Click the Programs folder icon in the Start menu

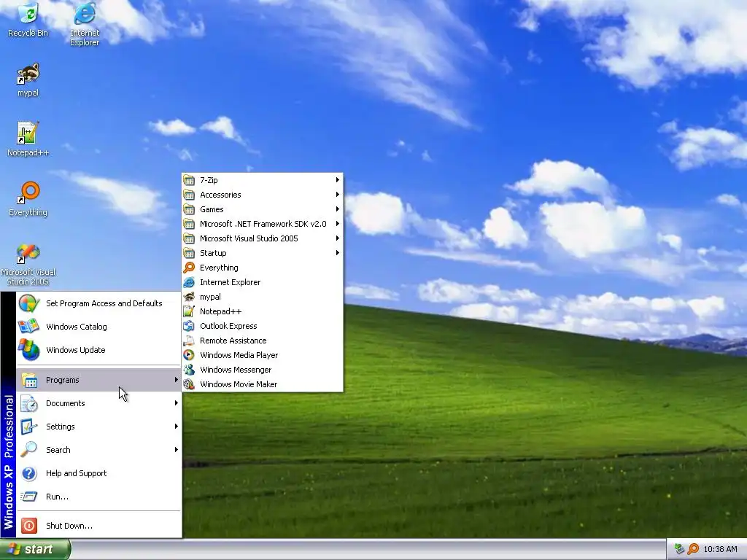point(29,380)
